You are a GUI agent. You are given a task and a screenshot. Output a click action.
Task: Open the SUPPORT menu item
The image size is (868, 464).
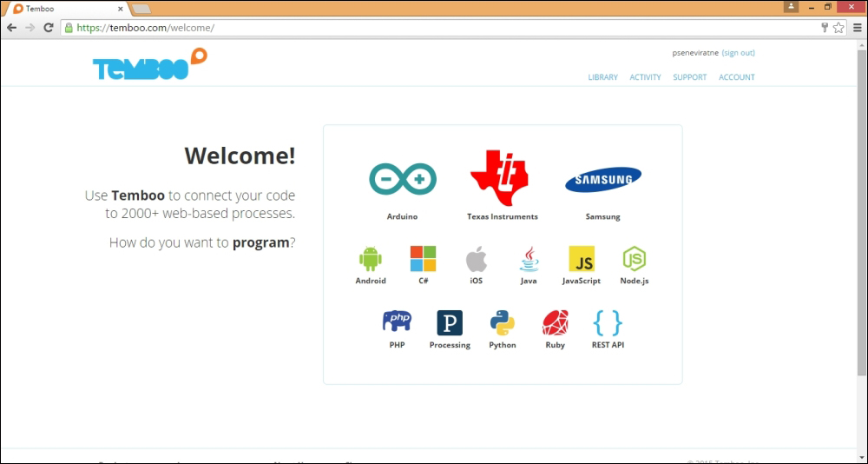pos(690,77)
